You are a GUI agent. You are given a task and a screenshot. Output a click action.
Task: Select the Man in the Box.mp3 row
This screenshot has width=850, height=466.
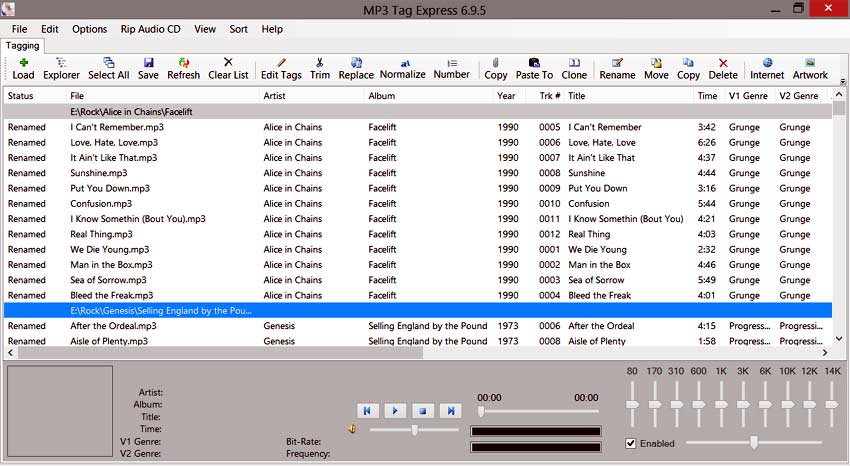pyautogui.click(x=418, y=264)
